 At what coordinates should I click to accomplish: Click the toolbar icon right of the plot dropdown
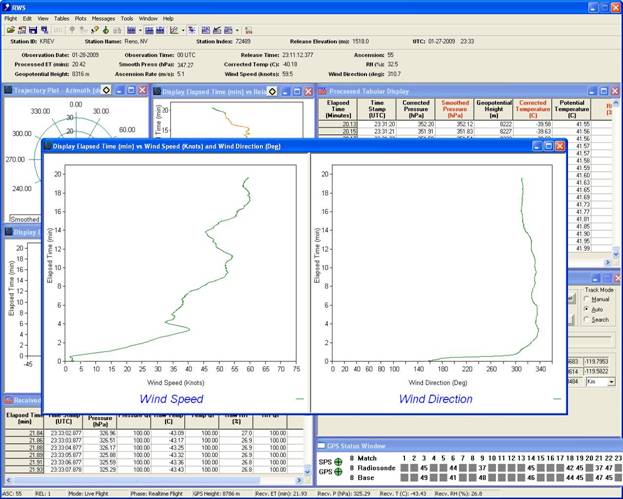(x=191, y=30)
